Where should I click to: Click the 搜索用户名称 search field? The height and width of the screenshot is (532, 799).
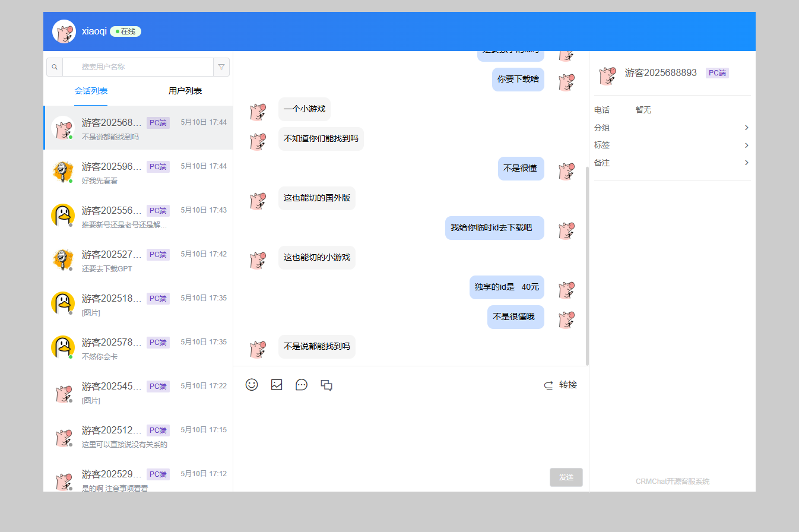point(138,67)
